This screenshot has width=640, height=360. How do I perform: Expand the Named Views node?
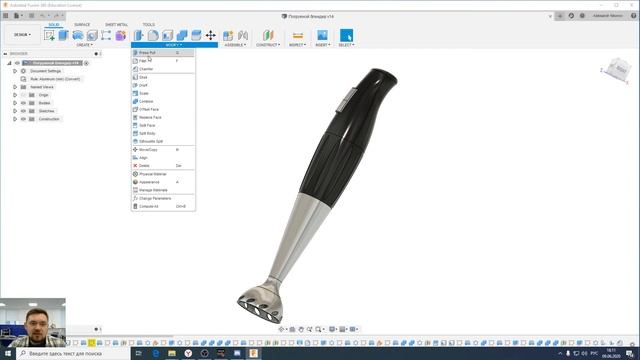point(15,87)
